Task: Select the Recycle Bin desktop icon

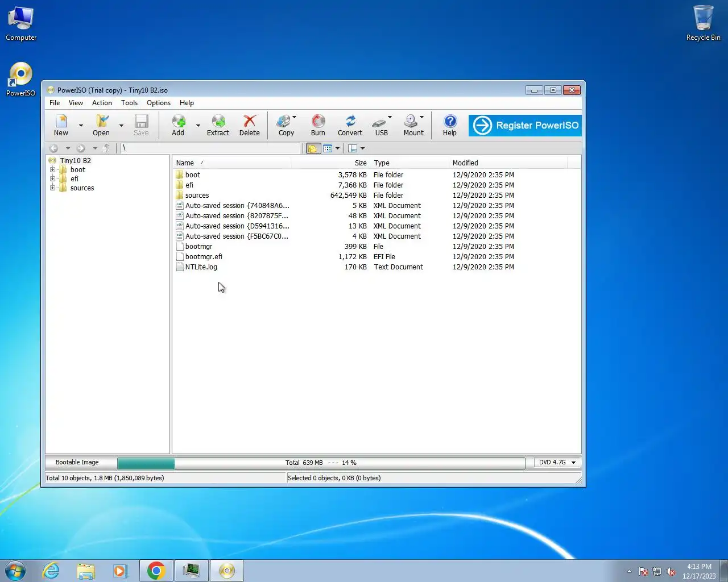Action: pyautogui.click(x=703, y=23)
